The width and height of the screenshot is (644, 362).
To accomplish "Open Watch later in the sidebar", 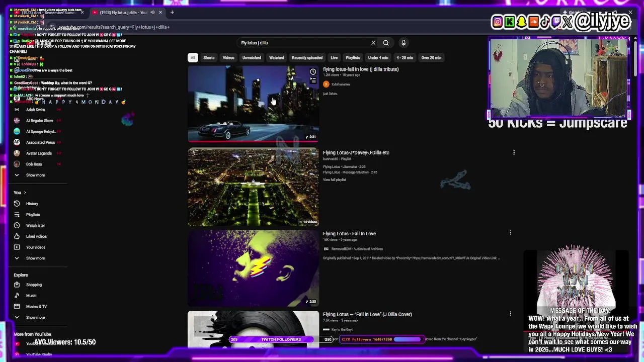I will click(x=35, y=225).
